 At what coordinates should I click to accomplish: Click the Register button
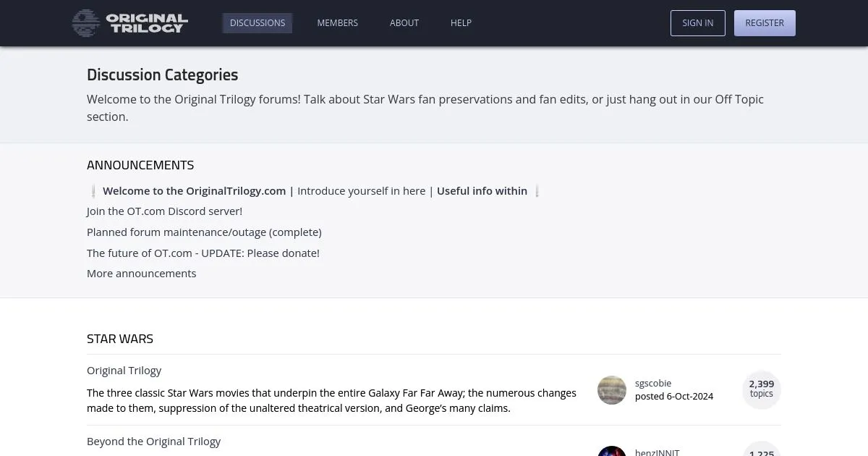click(x=765, y=23)
